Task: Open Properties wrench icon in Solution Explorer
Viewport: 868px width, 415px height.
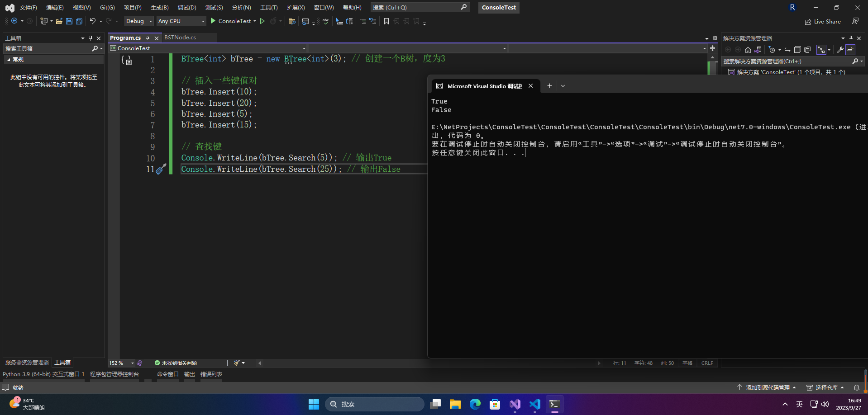Action: 840,50
